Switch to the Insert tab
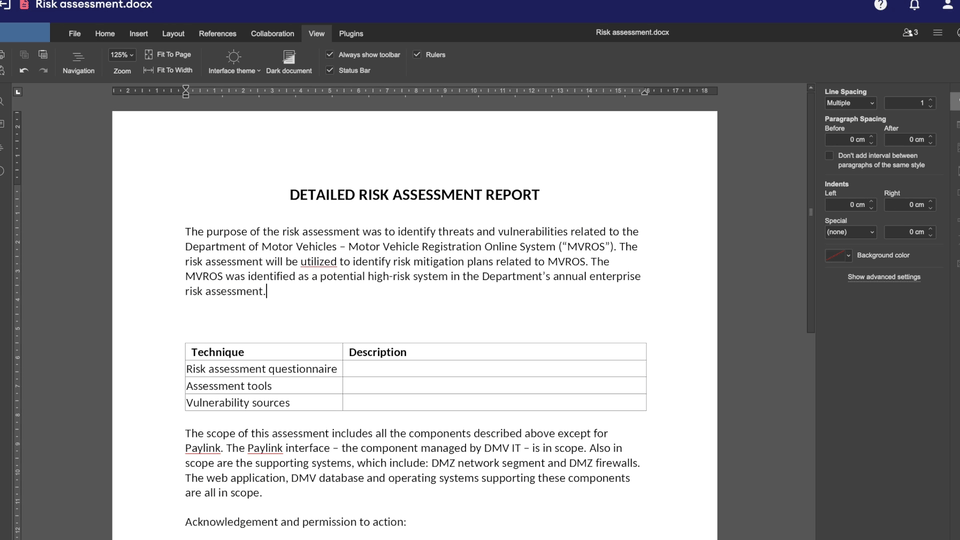 (138, 33)
